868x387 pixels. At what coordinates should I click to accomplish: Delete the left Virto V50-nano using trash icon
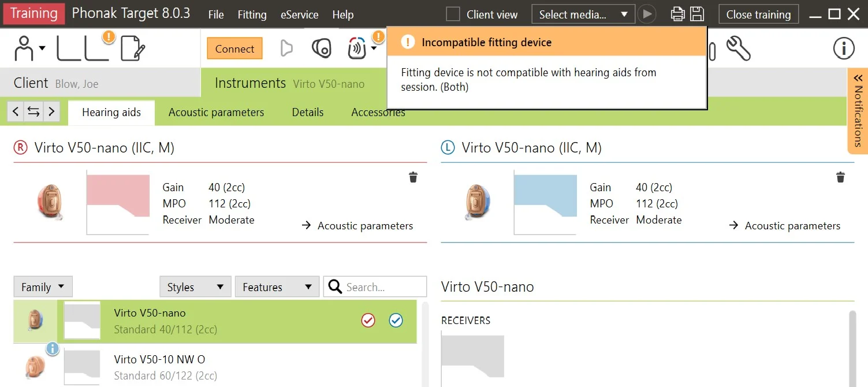(x=840, y=177)
